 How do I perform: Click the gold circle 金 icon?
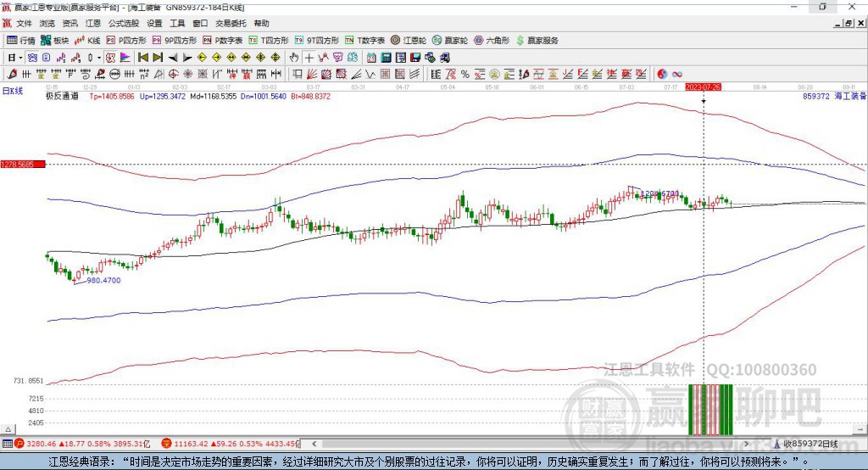click(x=494, y=75)
